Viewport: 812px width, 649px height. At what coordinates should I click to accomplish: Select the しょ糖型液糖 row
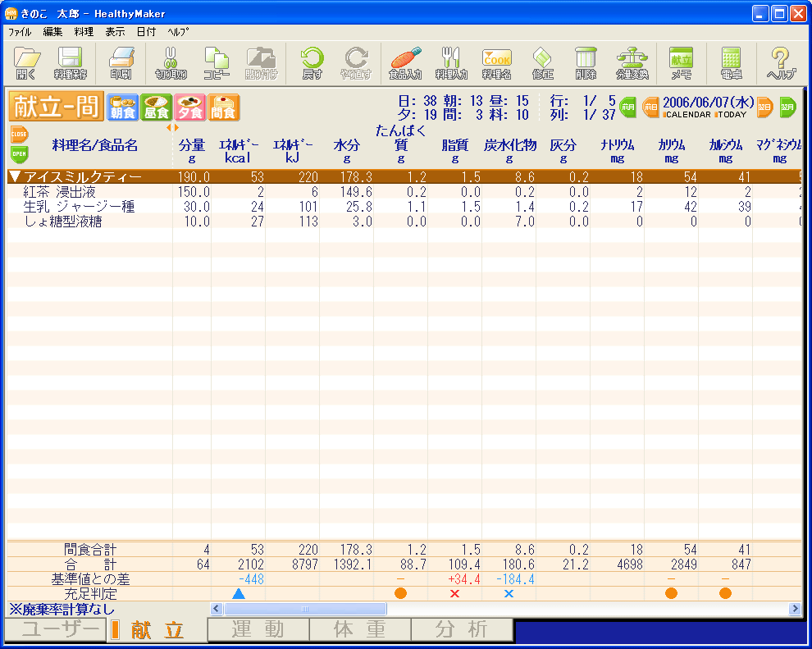click(404, 222)
